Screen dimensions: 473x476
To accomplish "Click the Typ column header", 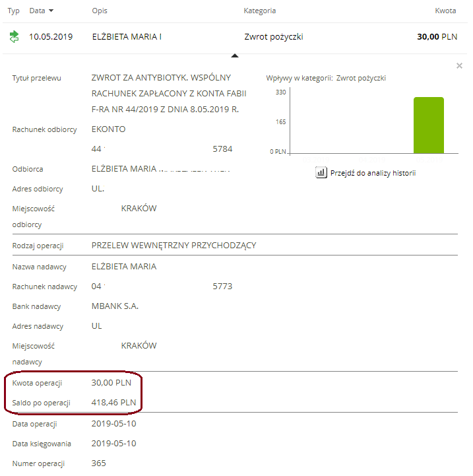I will (13, 11).
